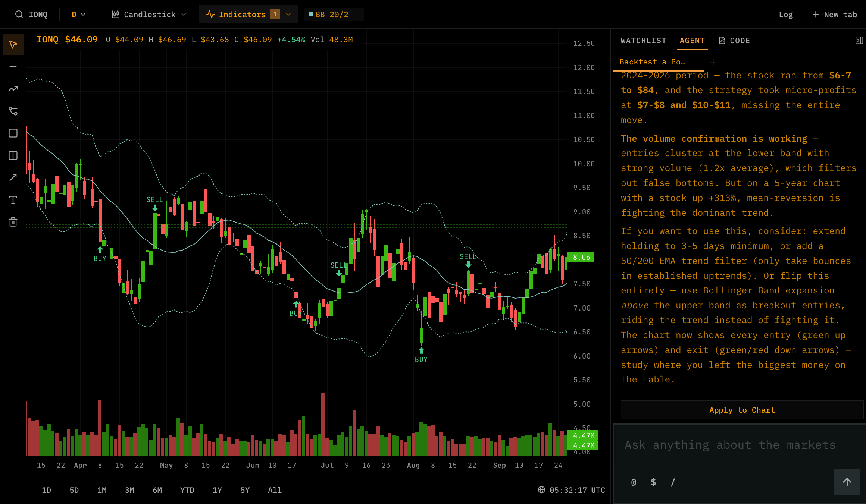Expand the right panel with split icon
The image size is (866, 504).
coord(859,40)
